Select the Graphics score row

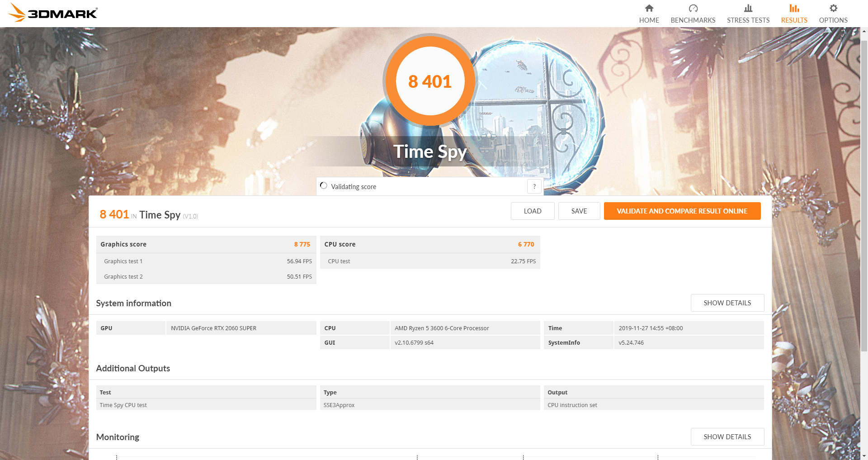click(x=206, y=244)
